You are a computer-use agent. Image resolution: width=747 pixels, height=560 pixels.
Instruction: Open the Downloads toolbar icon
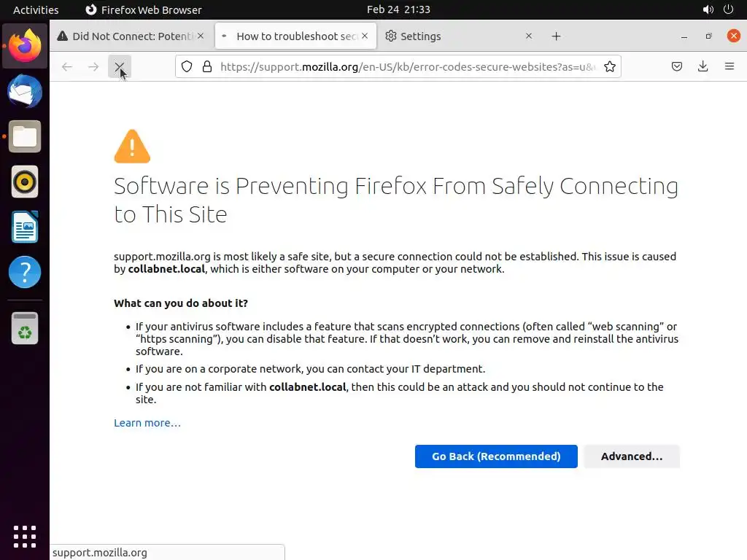[703, 66]
